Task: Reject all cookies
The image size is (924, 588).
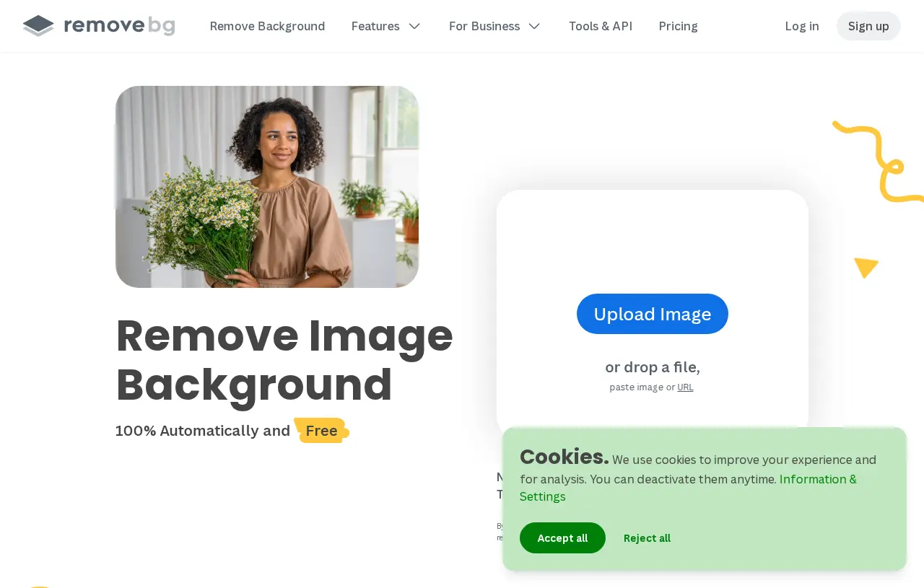Action: [647, 538]
